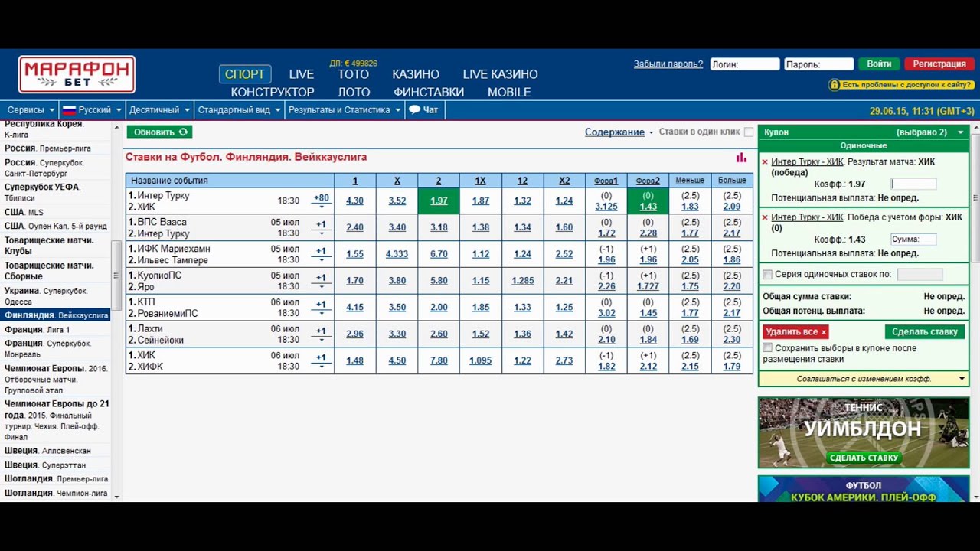Image resolution: width=980 pixels, height=551 pixels.
Task: Click Фора1 column header
Action: [606, 181]
